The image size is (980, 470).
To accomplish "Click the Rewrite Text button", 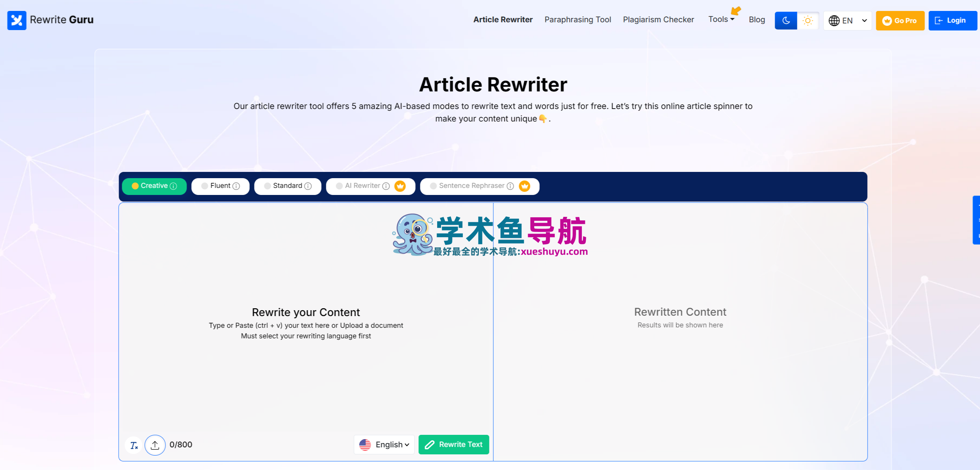I will [x=454, y=445].
